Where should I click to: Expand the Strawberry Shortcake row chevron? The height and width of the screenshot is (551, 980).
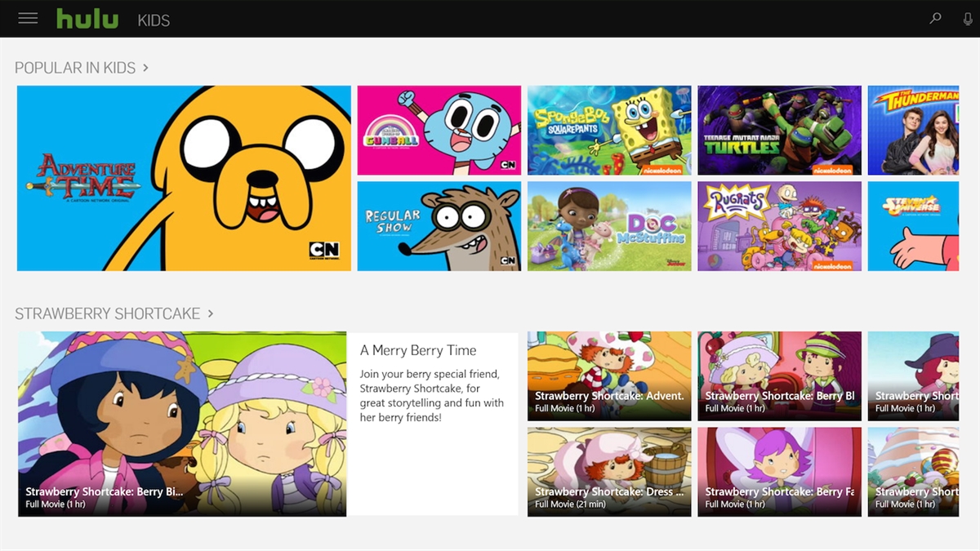(210, 313)
